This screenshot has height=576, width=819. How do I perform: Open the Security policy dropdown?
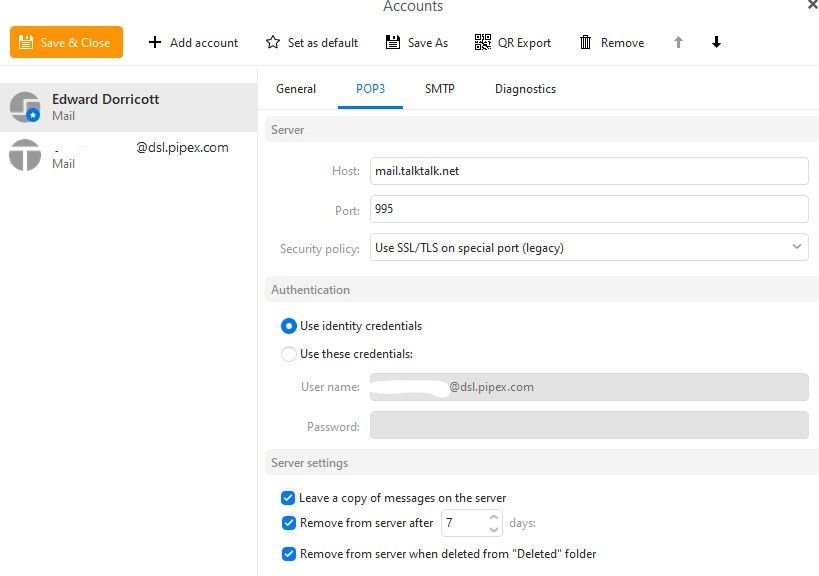coord(589,247)
